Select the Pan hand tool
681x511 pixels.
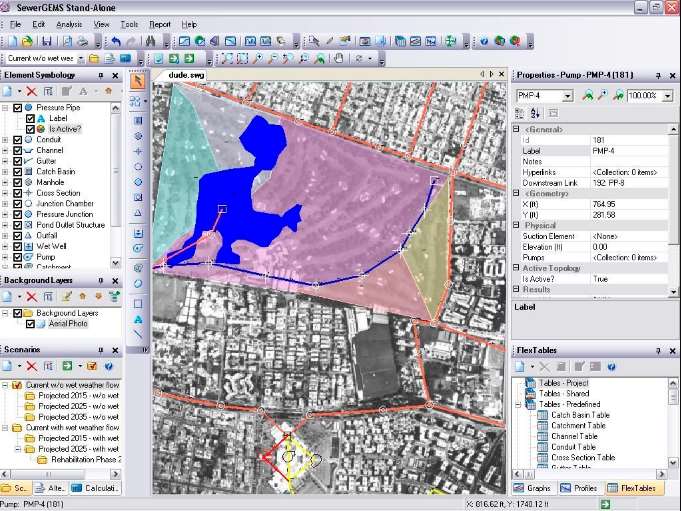click(x=337, y=58)
